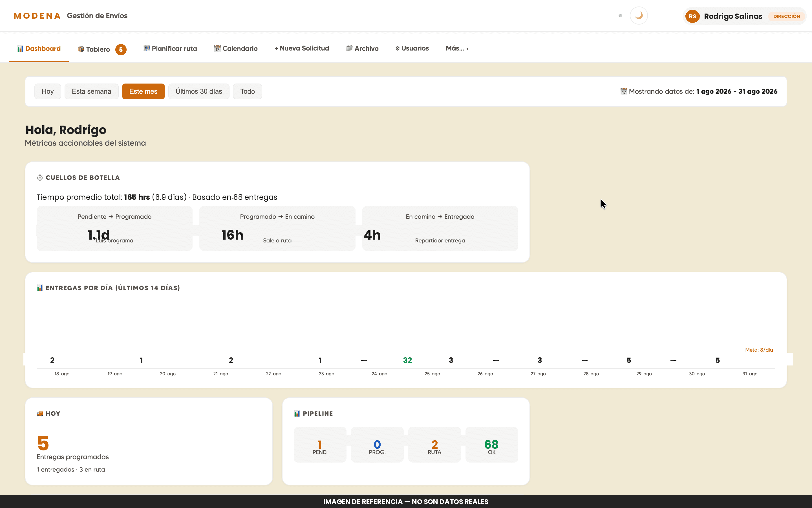Image resolution: width=812 pixels, height=508 pixels.
Task: Open the Dashboard tab
Action: click(39, 48)
